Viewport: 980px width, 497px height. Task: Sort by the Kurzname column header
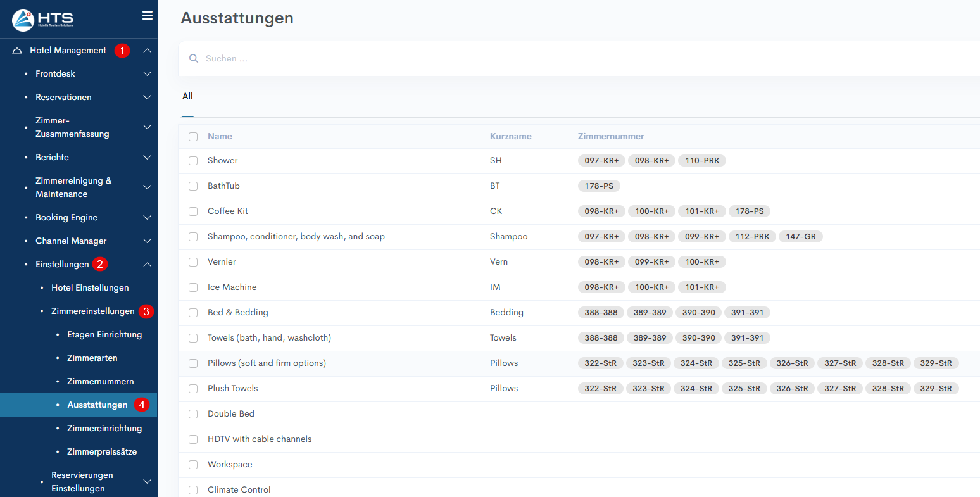click(x=510, y=137)
